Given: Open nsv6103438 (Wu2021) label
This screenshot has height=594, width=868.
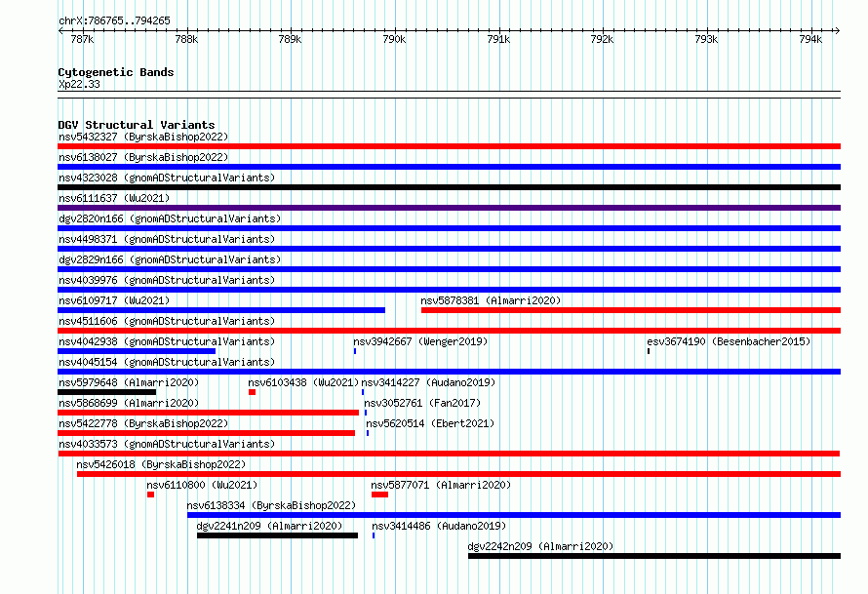Looking at the screenshot, I should (x=303, y=382).
